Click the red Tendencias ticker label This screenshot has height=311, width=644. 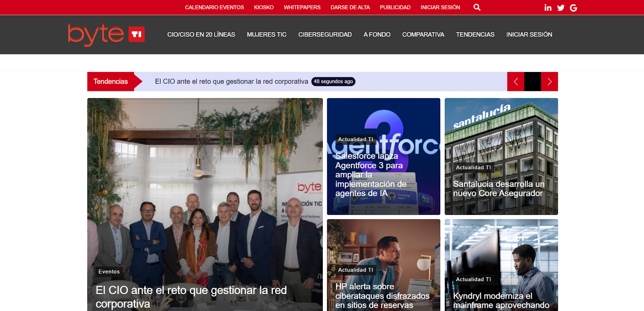coord(111,82)
